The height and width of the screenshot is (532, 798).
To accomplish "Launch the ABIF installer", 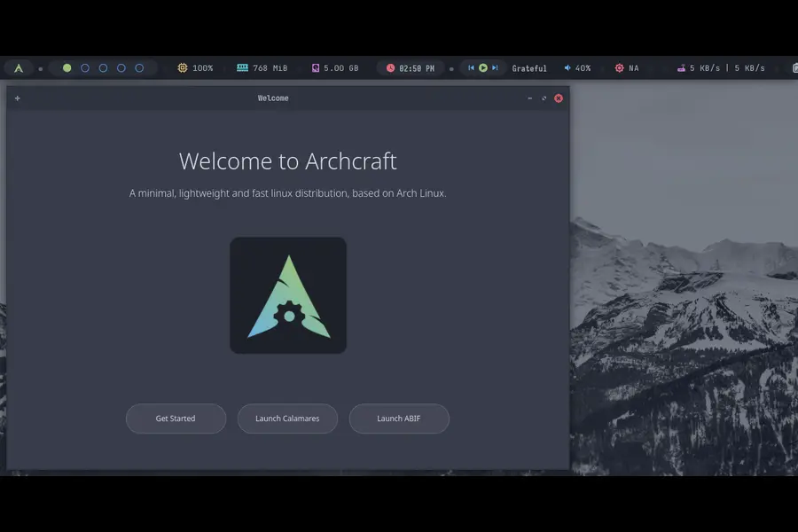I will click(399, 419).
